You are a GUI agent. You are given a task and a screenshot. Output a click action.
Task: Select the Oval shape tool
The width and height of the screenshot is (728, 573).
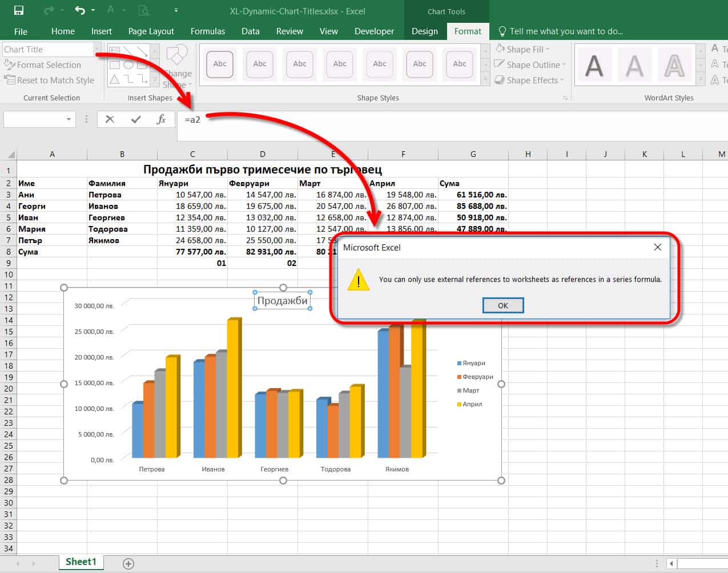[128, 65]
